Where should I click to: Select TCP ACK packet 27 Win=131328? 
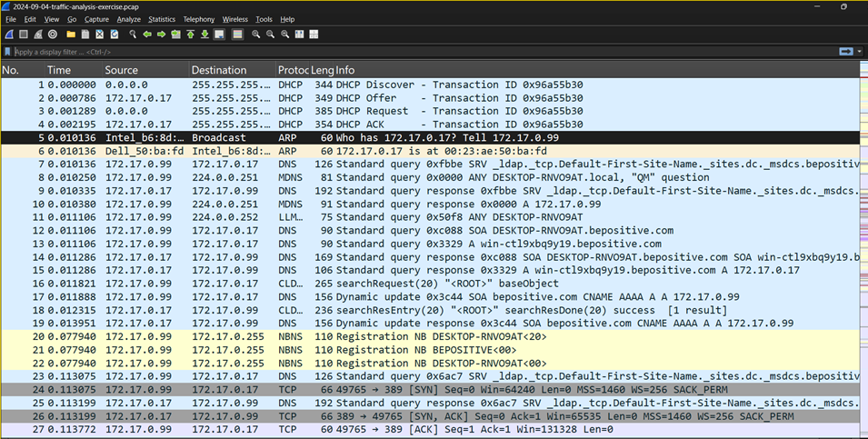tap(430, 430)
